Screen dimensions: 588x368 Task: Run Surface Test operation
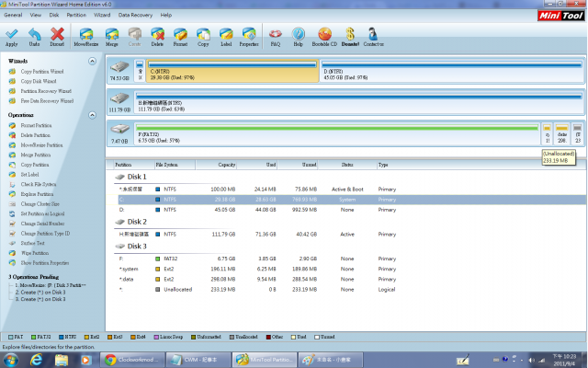32,243
